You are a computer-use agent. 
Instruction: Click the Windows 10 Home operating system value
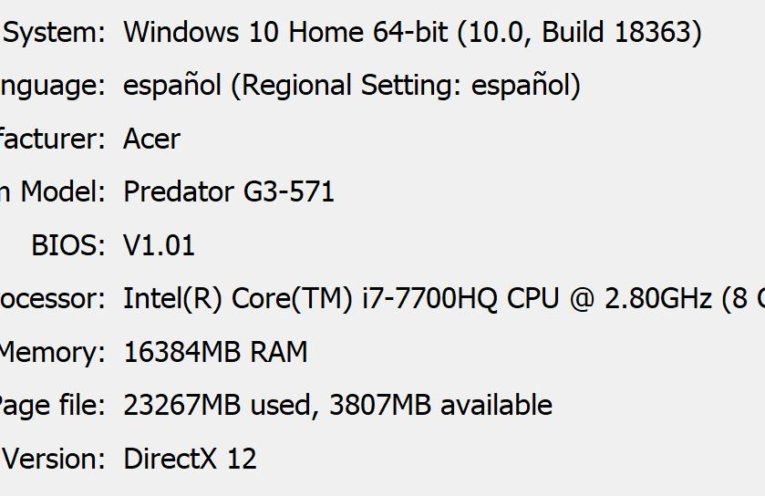pyautogui.click(x=412, y=33)
